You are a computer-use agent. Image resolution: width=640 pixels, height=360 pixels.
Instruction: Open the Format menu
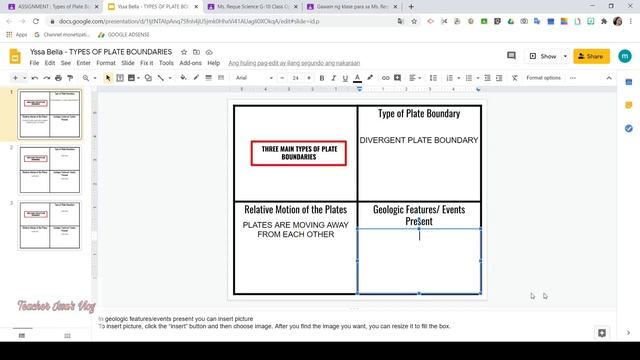[106, 63]
